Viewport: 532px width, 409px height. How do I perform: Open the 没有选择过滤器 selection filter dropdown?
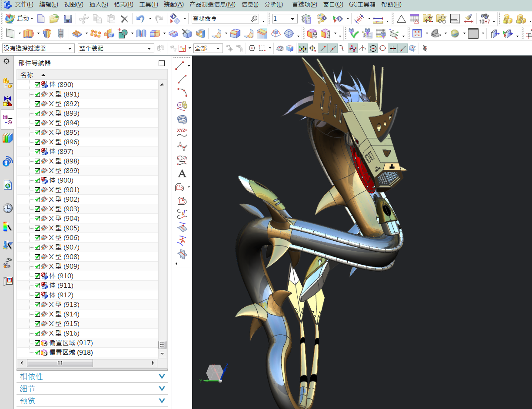coord(38,48)
